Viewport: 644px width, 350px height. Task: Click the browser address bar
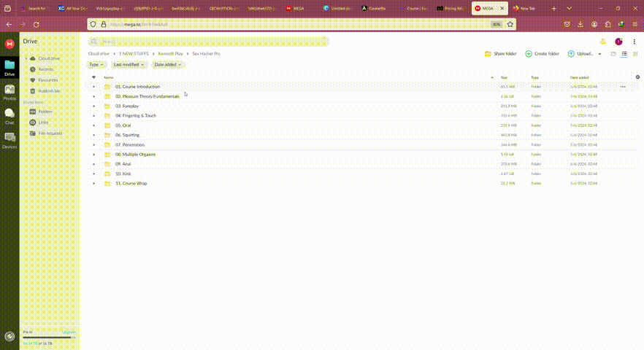[300, 24]
